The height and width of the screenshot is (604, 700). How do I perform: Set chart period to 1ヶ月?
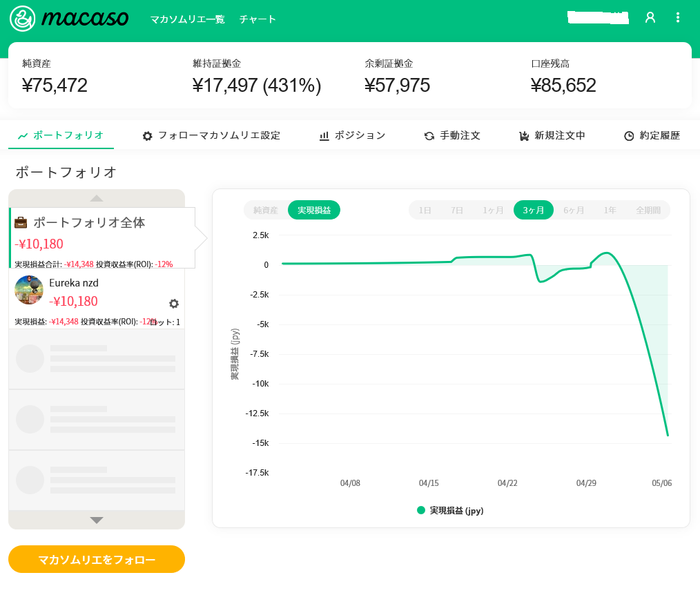click(493, 210)
